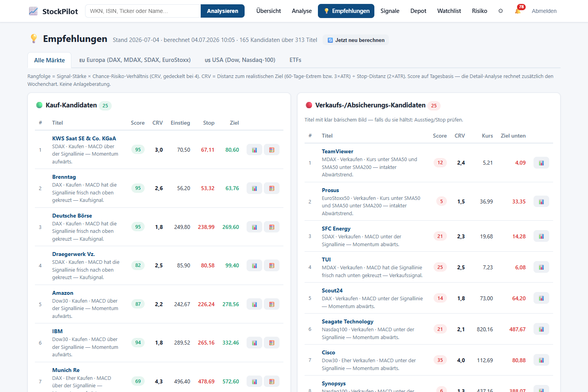Open the abacus calculator for Munich Re
The image size is (588, 392).
272,381
